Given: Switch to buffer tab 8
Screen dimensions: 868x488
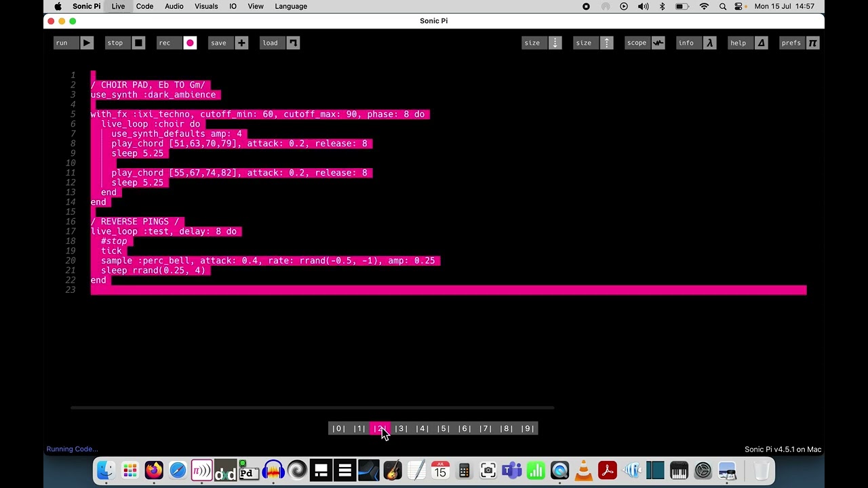Looking at the screenshot, I should click(x=507, y=428).
